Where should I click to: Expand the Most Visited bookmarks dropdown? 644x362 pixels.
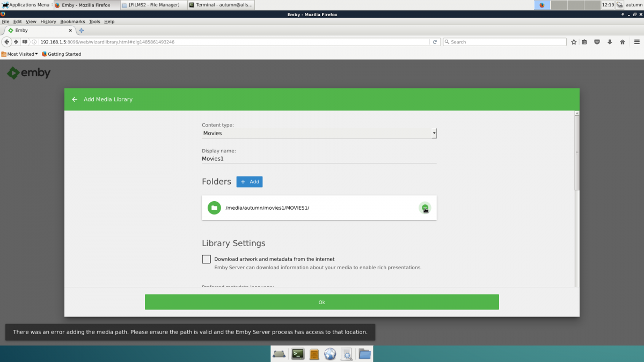(x=19, y=54)
